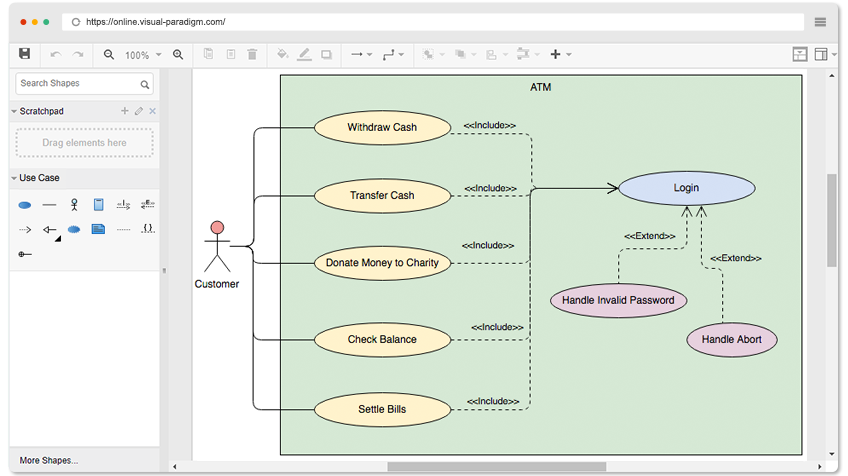Screen dimensions: 848x476
Task: Click the vertical scrollbar thumb
Action: [831, 220]
